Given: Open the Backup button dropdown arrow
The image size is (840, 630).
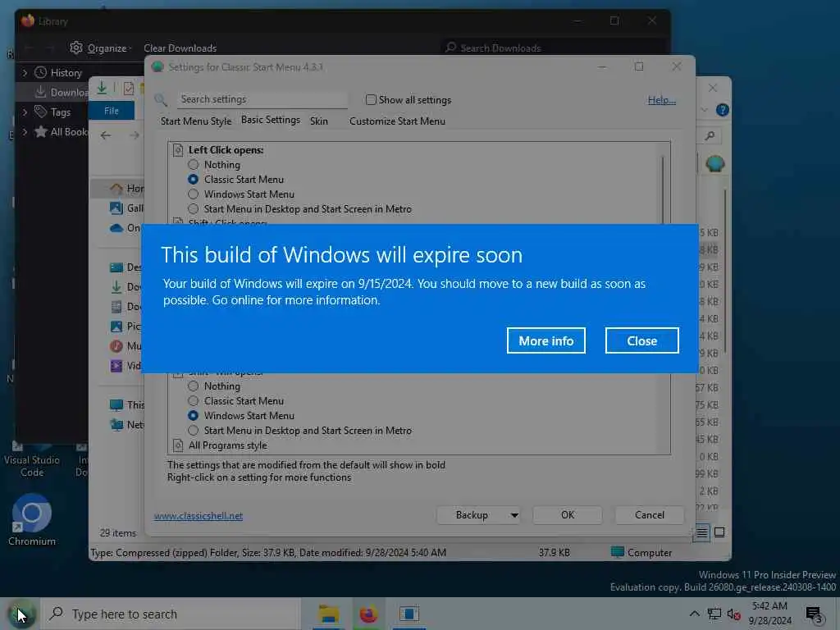Looking at the screenshot, I should pyautogui.click(x=514, y=515).
